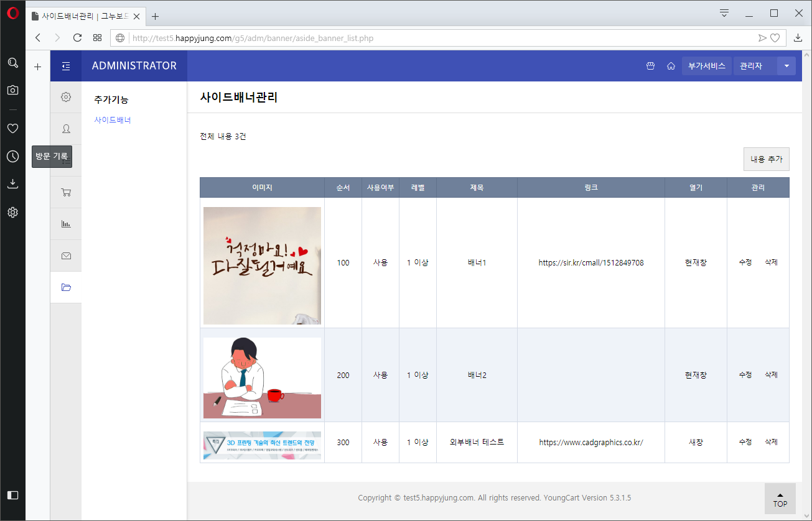Open the statistics bar chart admin icon
812x521 pixels.
coord(66,224)
